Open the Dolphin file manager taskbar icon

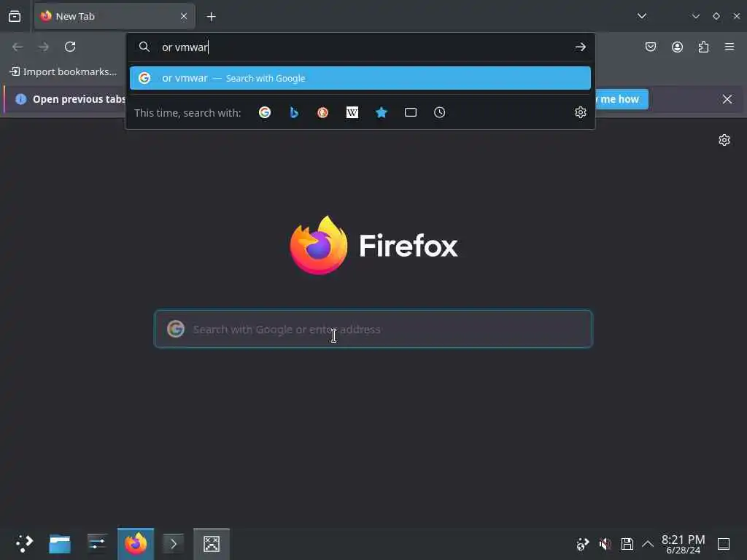point(60,543)
